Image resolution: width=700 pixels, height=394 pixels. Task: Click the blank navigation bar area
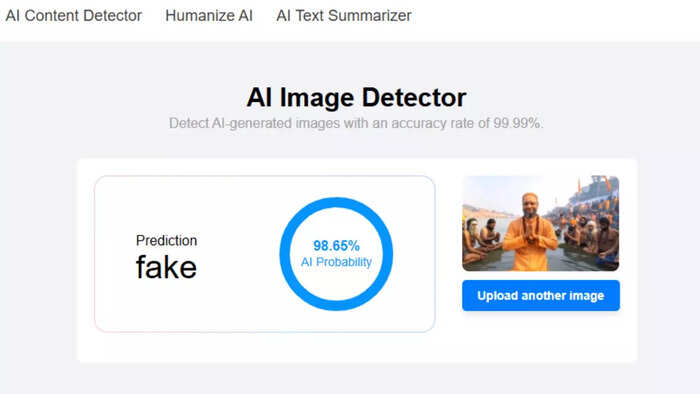pyautogui.click(x=554, y=18)
